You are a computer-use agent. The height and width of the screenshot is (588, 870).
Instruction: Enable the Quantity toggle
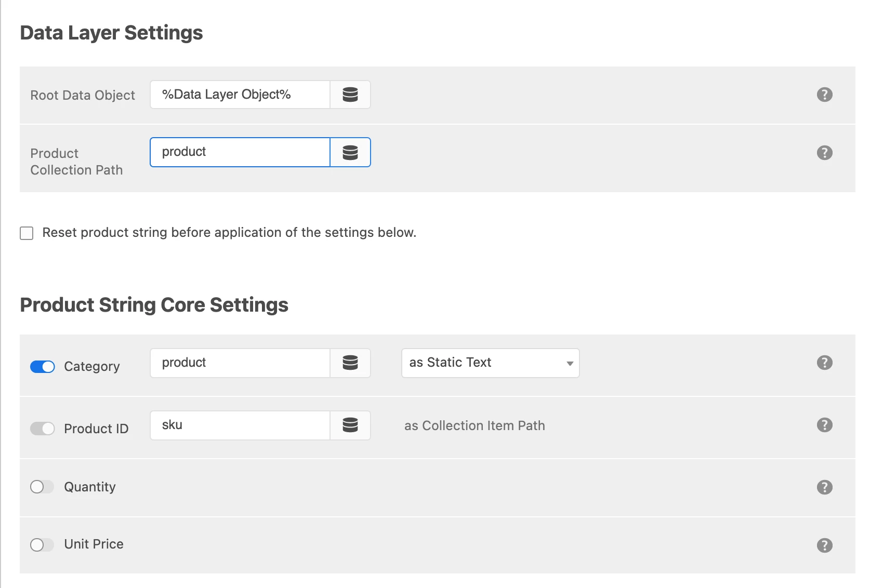[x=42, y=487]
